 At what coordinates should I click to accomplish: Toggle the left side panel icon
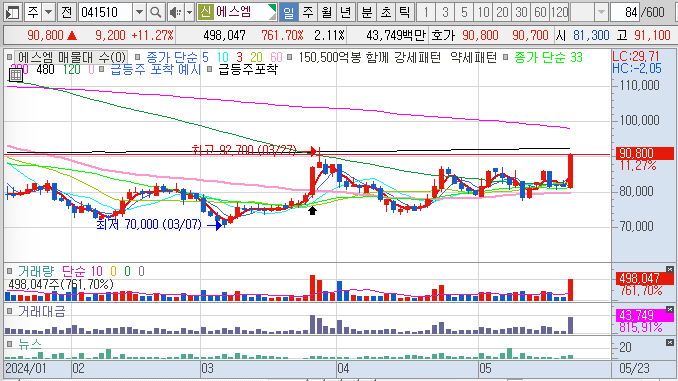click(13, 12)
